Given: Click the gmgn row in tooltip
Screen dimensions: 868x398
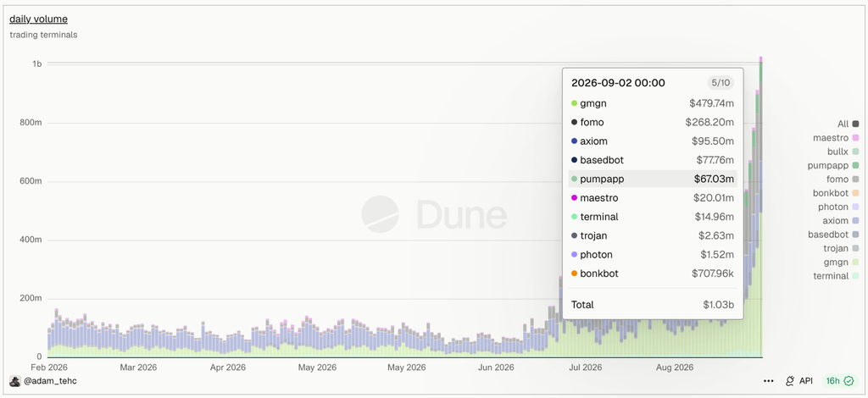Looking at the screenshot, I should (653, 103).
